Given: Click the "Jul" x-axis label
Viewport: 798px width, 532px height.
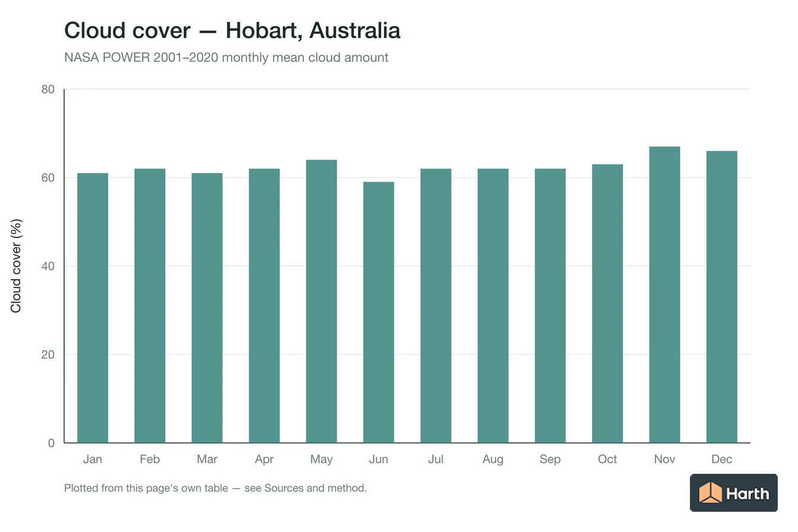Looking at the screenshot, I should click(436, 459).
